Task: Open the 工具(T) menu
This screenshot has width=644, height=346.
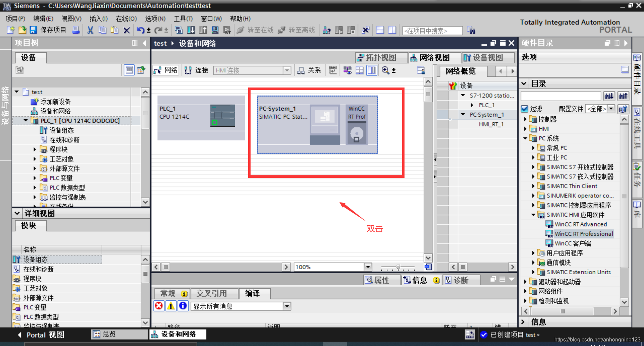Action: pyautogui.click(x=183, y=19)
